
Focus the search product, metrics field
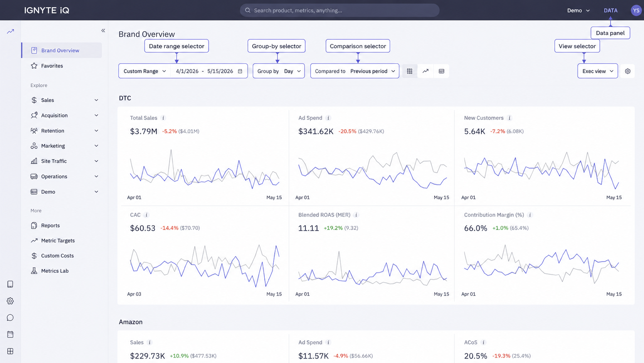click(340, 10)
